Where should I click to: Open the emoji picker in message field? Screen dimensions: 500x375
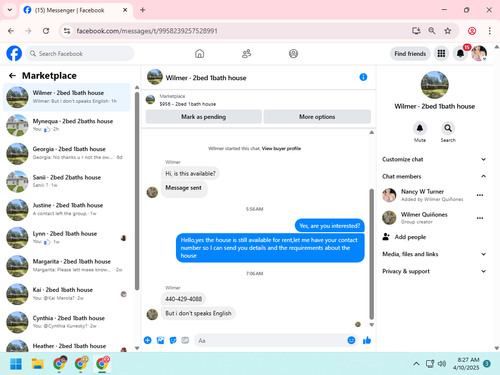351,340
